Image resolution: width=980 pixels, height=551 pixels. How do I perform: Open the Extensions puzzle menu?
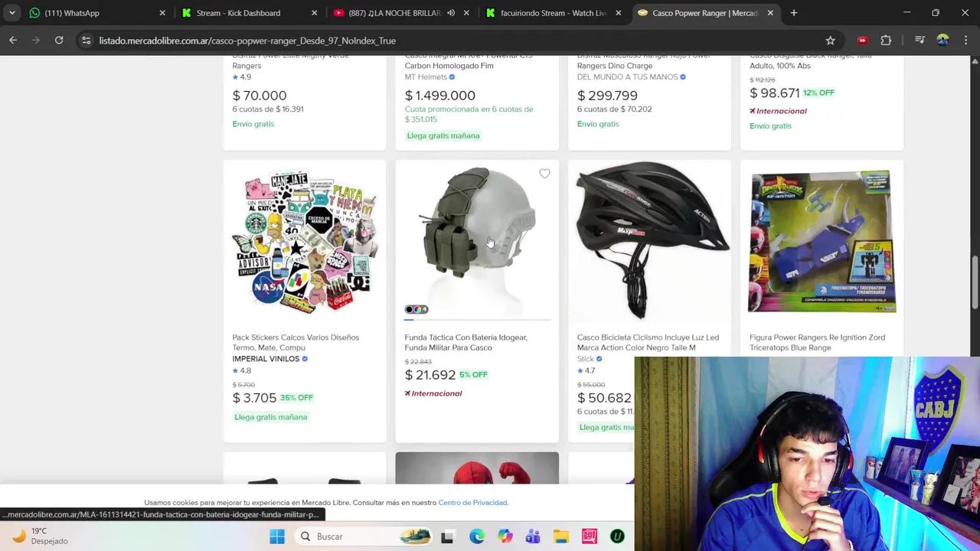pyautogui.click(x=886, y=41)
